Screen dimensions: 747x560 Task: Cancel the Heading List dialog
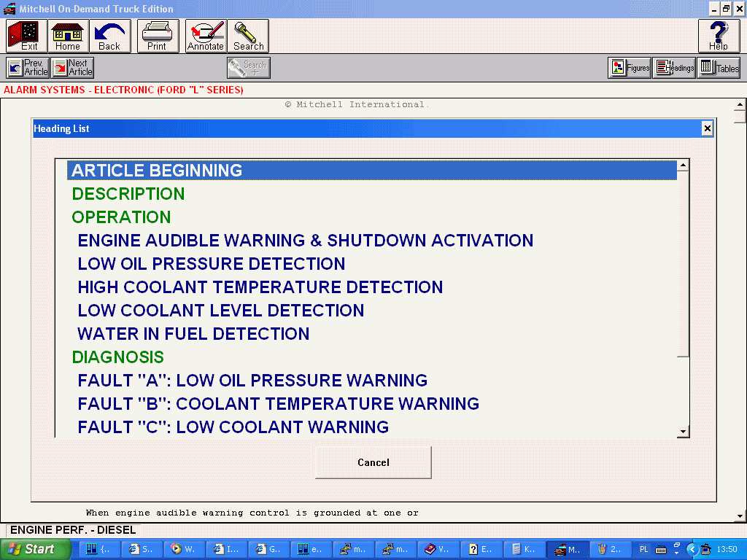pos(373,462)
